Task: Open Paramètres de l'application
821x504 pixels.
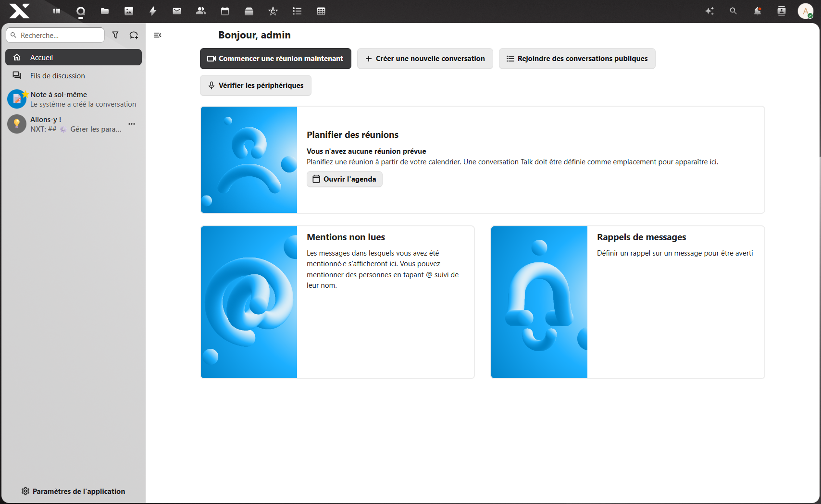Action: click(73, 491)
